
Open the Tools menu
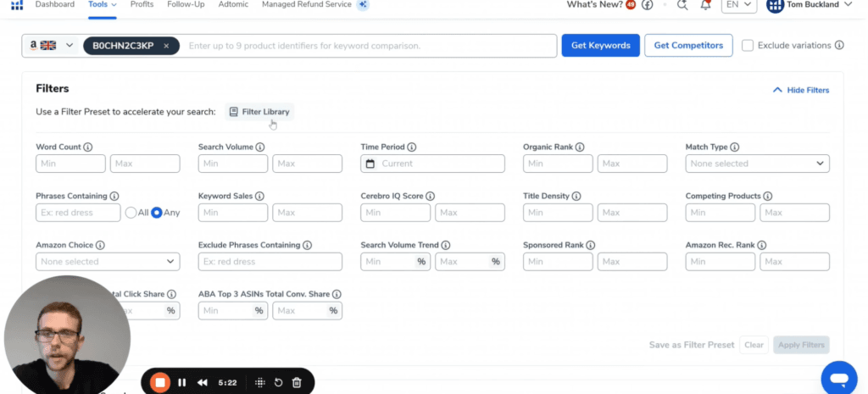coord(103,4)
